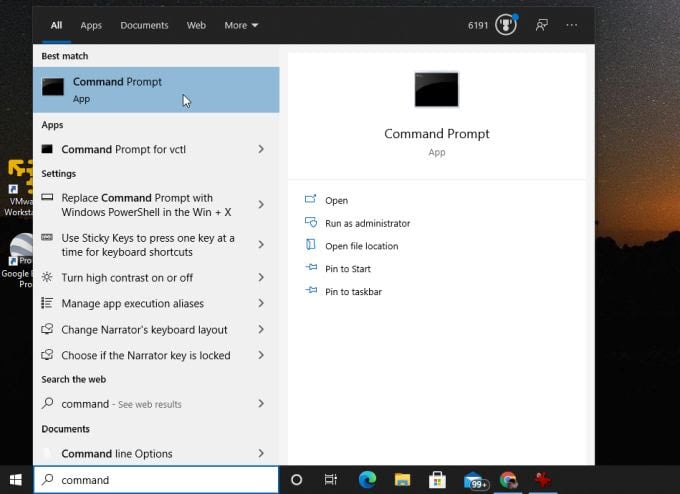Open Microsoft Store from the taskbar
This screenshot has height=494, width=680.
click(x=437, y=480)
